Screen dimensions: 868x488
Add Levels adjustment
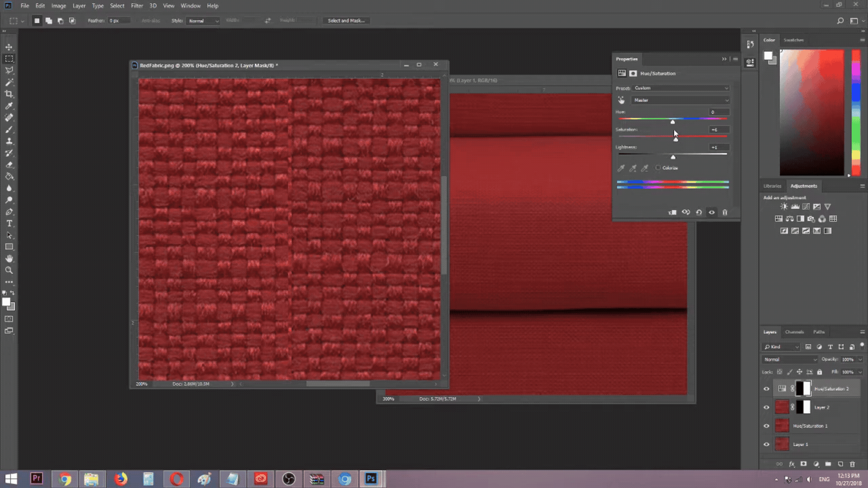(x=795, y=206)
